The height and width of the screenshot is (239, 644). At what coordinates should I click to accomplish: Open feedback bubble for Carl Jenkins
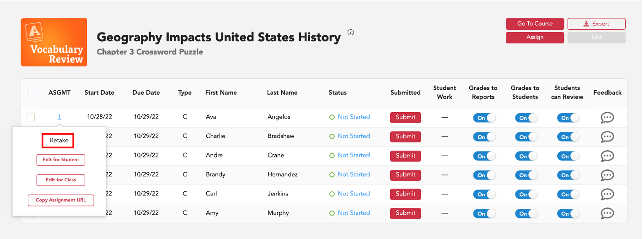[607, 195]
